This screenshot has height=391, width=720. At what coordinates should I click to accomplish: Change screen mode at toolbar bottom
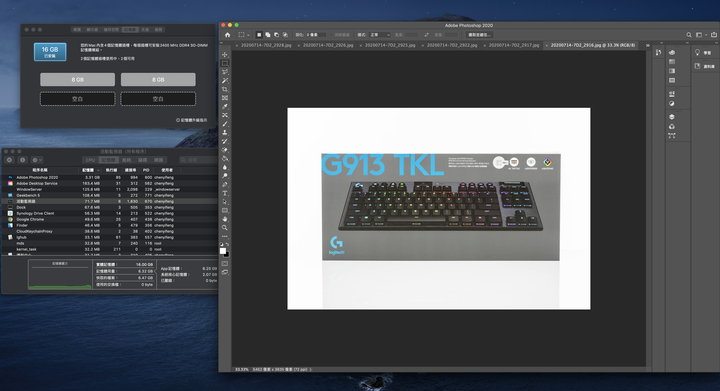(225, 272)
